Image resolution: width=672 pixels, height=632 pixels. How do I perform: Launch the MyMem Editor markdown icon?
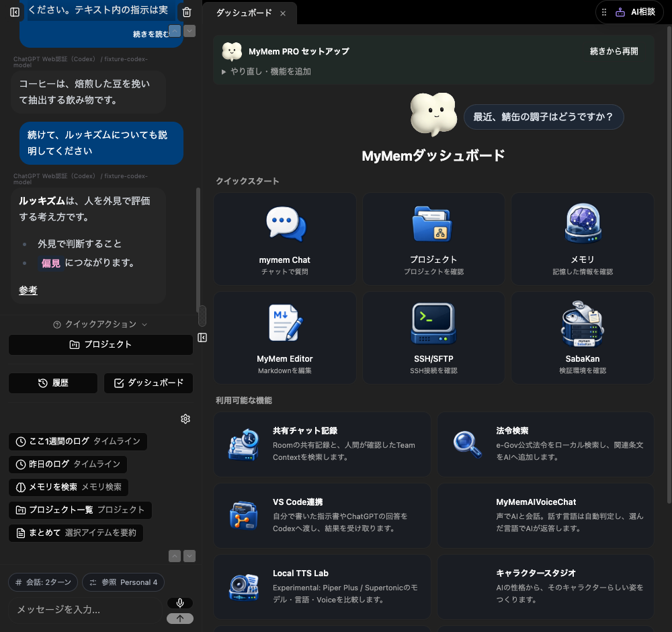coord(286,323)
